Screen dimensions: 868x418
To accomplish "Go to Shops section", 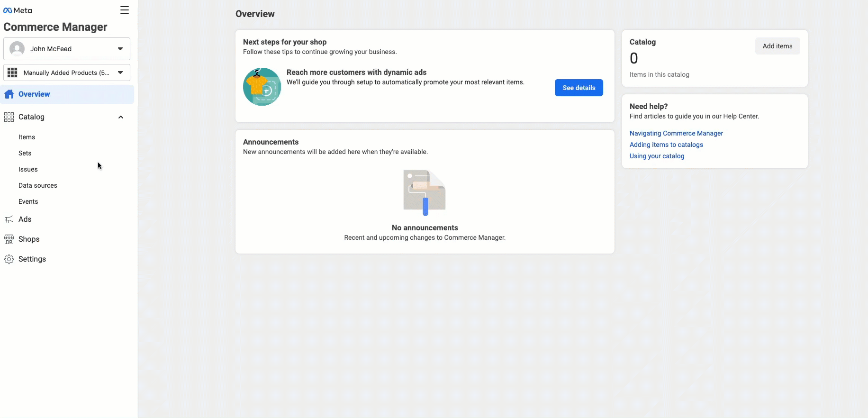I will pyautogui.click(x=29, y=239).
